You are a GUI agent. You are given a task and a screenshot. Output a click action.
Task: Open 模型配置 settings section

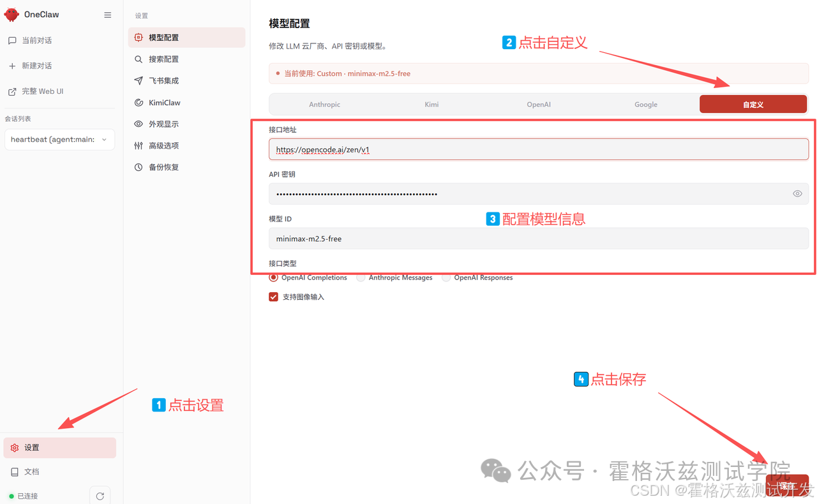click(x=186, y=38)
